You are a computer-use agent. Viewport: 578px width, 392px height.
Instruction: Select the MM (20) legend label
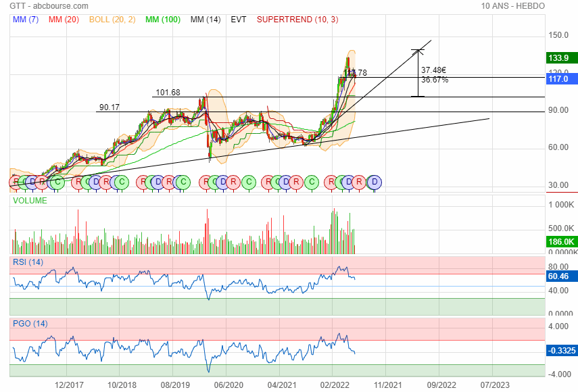(64, 20)
